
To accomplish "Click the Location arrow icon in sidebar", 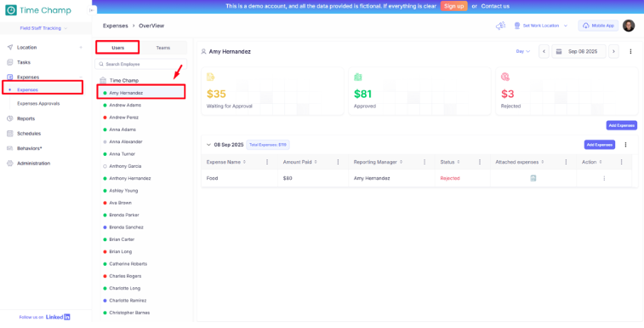I will click(x=10, y=48).
